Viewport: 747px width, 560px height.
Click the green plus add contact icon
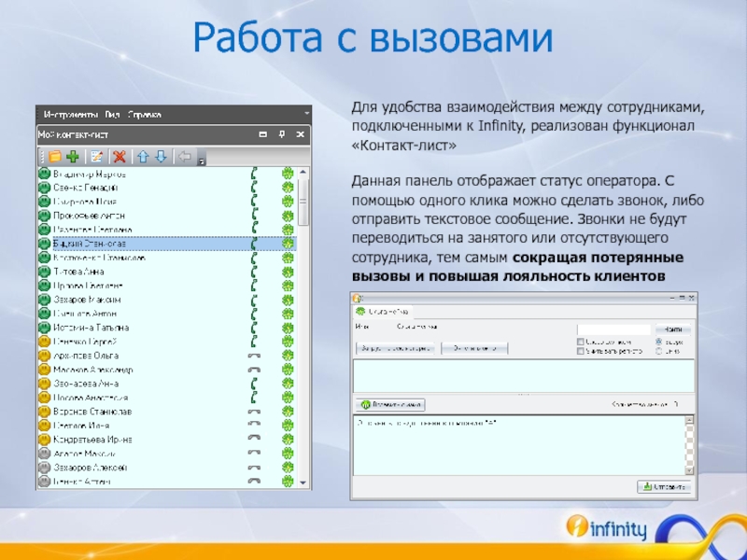72,157
